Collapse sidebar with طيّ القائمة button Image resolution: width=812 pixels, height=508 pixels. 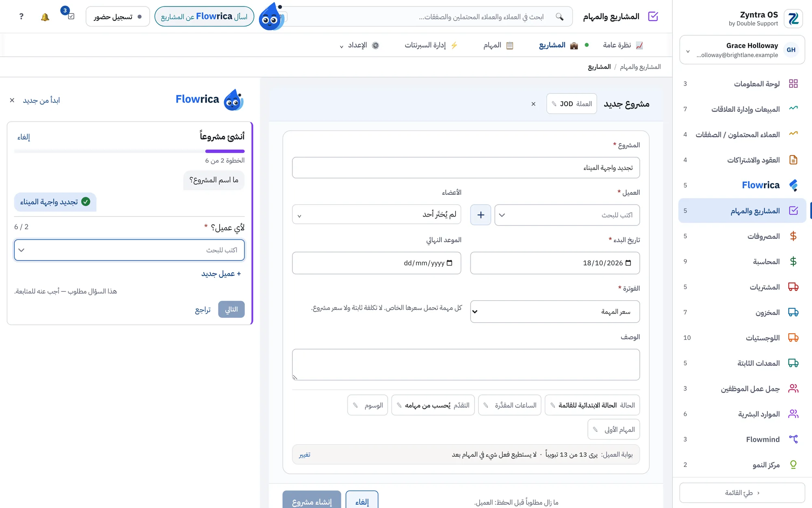click(742, 493)
